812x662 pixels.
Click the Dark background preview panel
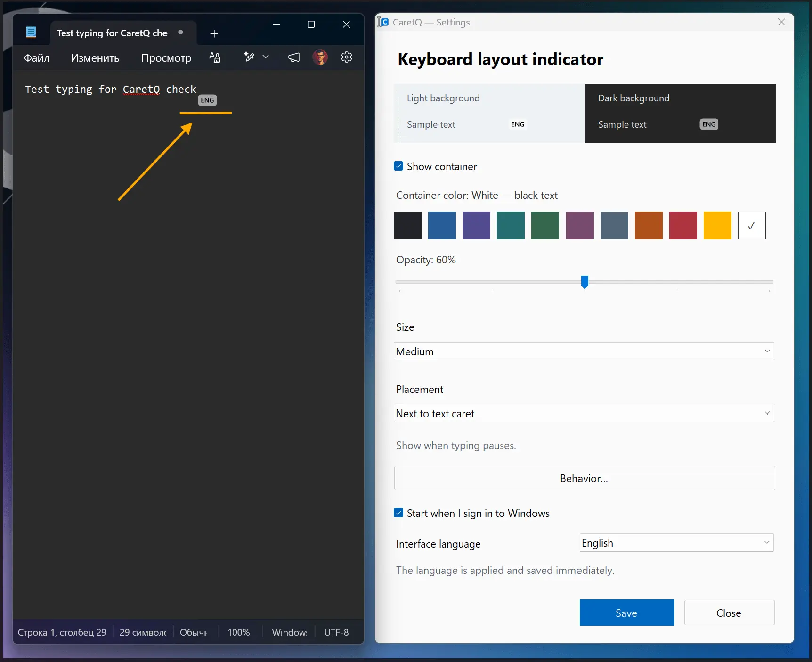coord(680,113)
